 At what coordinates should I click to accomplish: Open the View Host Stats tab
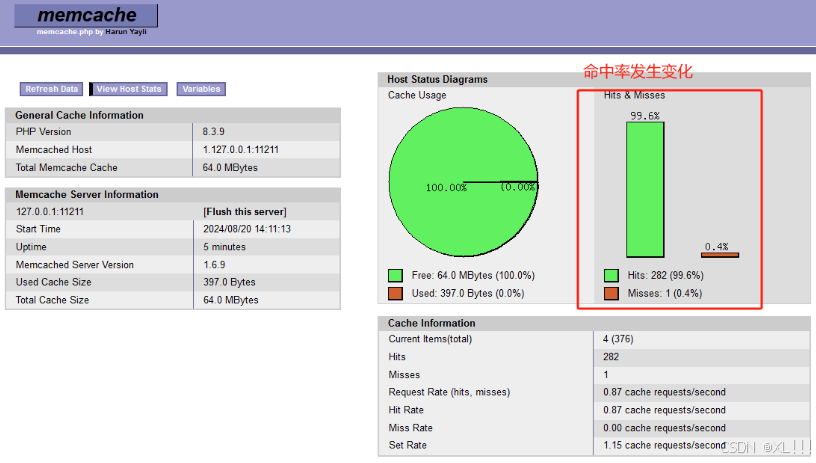click(x=129, y=89)
